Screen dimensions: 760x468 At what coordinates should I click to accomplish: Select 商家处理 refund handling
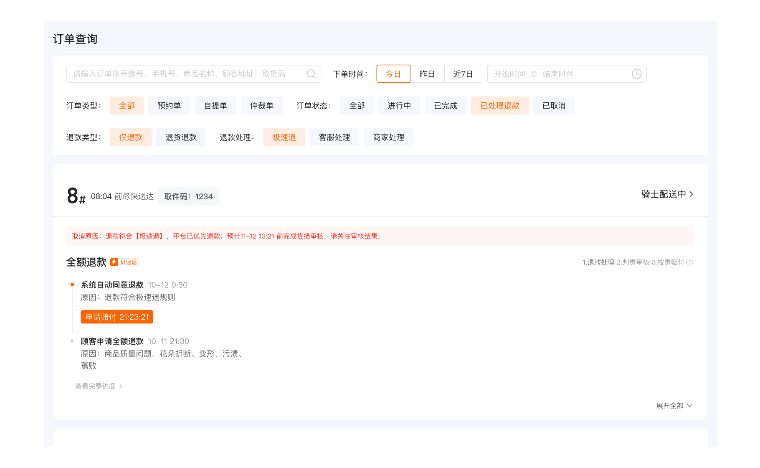(389, 137)
